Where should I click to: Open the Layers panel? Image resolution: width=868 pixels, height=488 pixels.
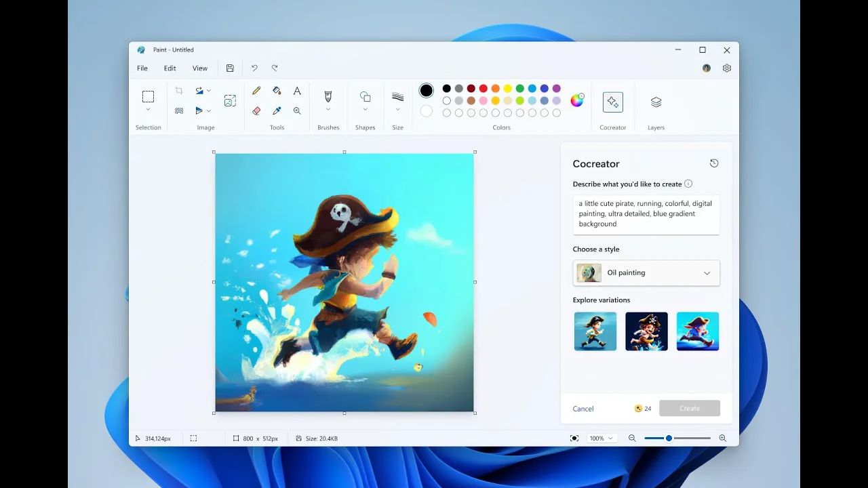[x=656, y=102]
